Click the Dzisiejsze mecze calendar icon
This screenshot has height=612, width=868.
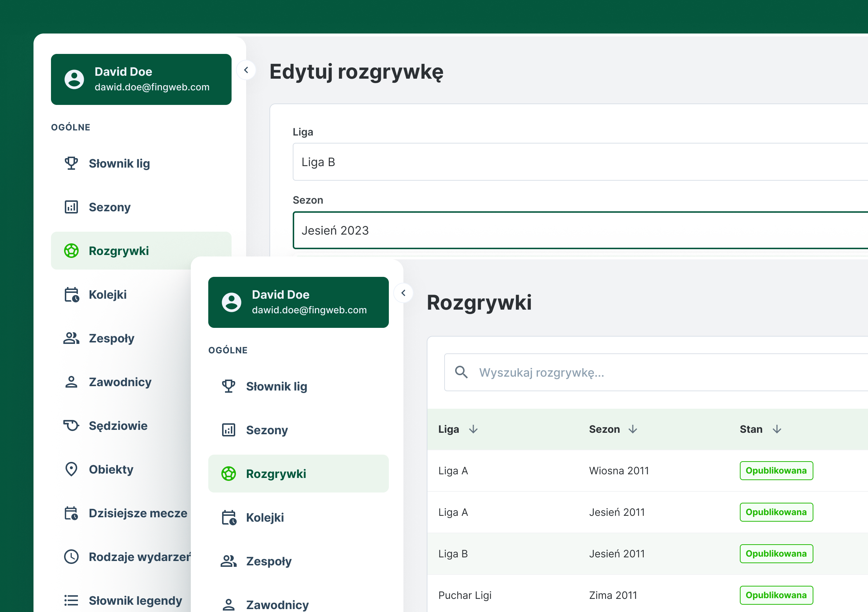[71, 513]
